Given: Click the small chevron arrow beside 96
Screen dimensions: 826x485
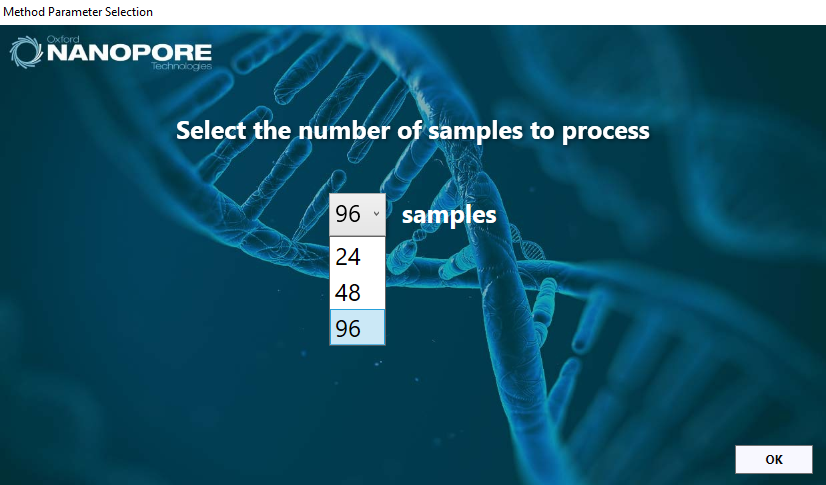Looking at the screenshot, I should coord(376,214).
